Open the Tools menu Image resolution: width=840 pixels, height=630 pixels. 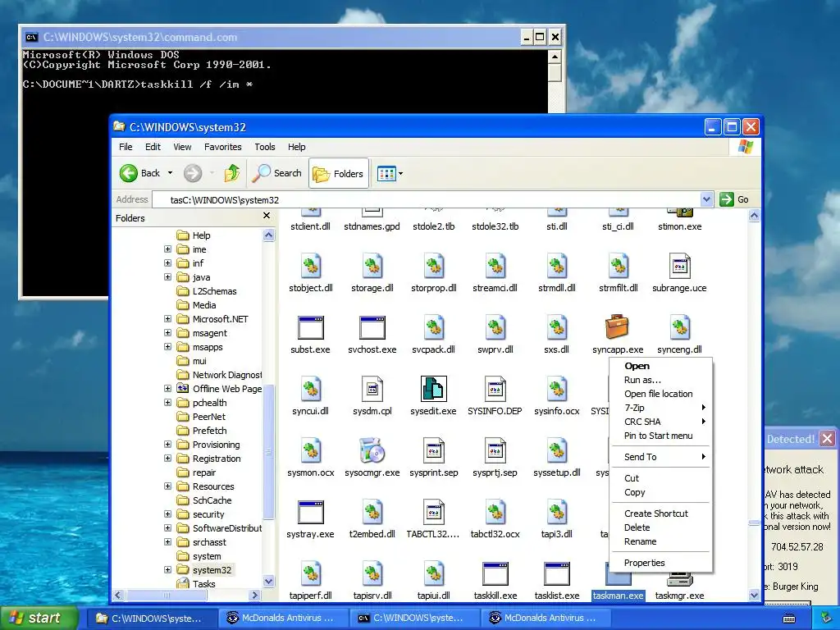tap(265, 147)
